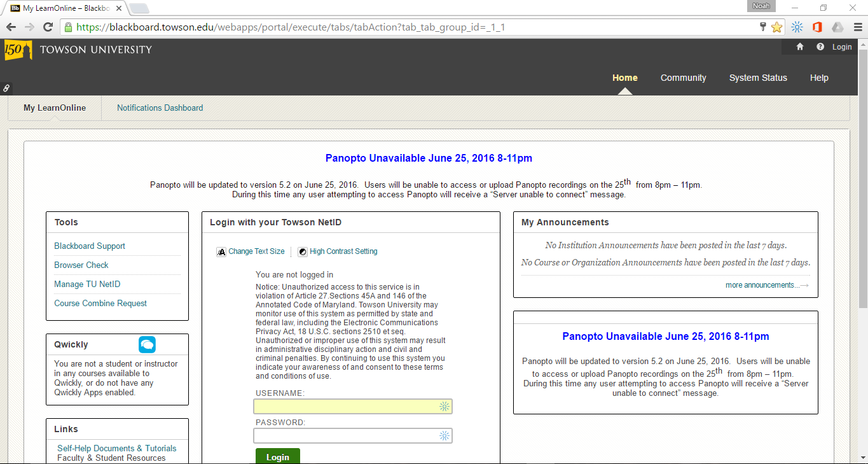The image size is (868, 464).
Task: Click the My Announcements heading
Action: [x=565, y=222]
